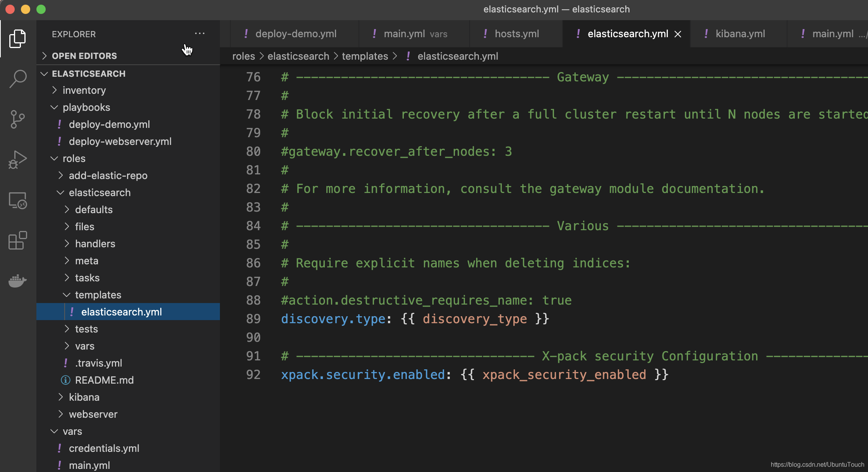Open the Docker view icon

tap(17, 281)
